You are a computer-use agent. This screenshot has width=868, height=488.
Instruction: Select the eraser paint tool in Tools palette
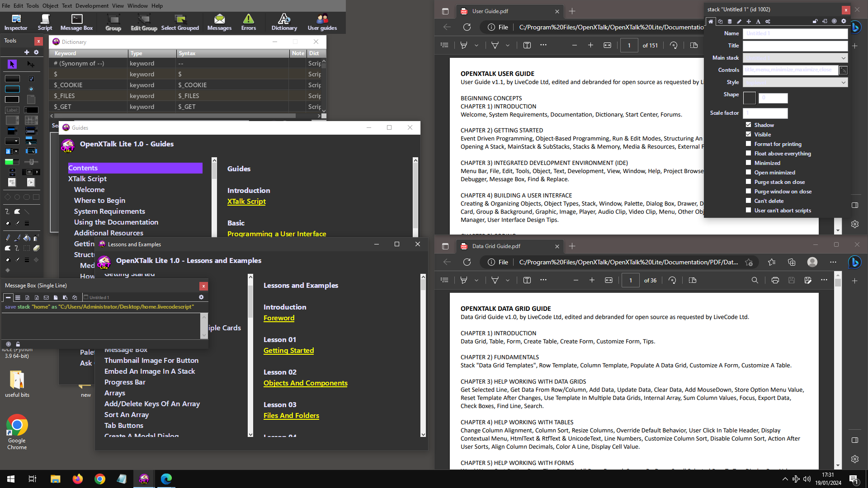point(36,248)
